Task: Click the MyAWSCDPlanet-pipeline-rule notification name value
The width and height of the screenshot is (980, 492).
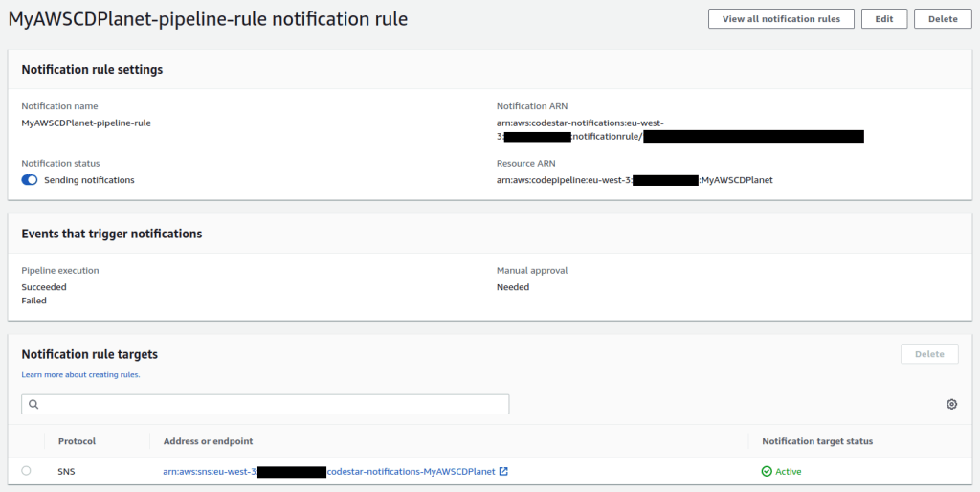Action: pos(86,123)
